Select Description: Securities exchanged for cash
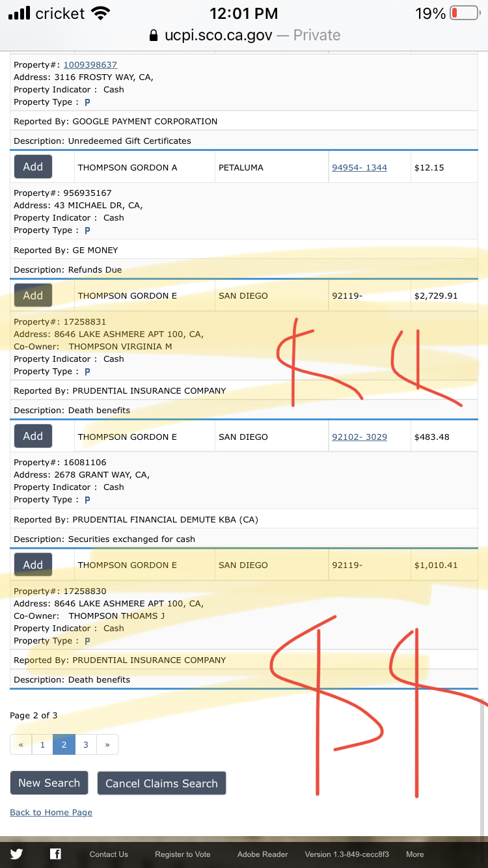The width and height of the screenshot is (488, 868). point(104,539)
